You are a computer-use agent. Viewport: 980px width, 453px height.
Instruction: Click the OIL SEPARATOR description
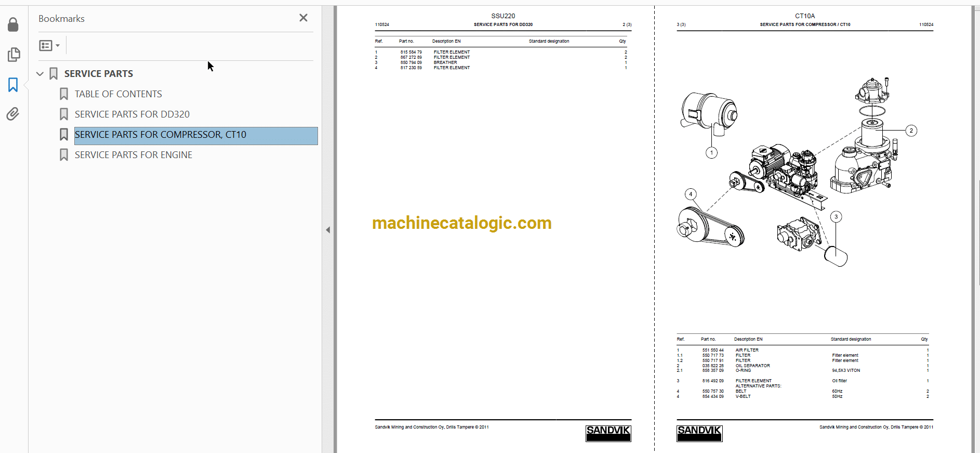coord(753,366)
